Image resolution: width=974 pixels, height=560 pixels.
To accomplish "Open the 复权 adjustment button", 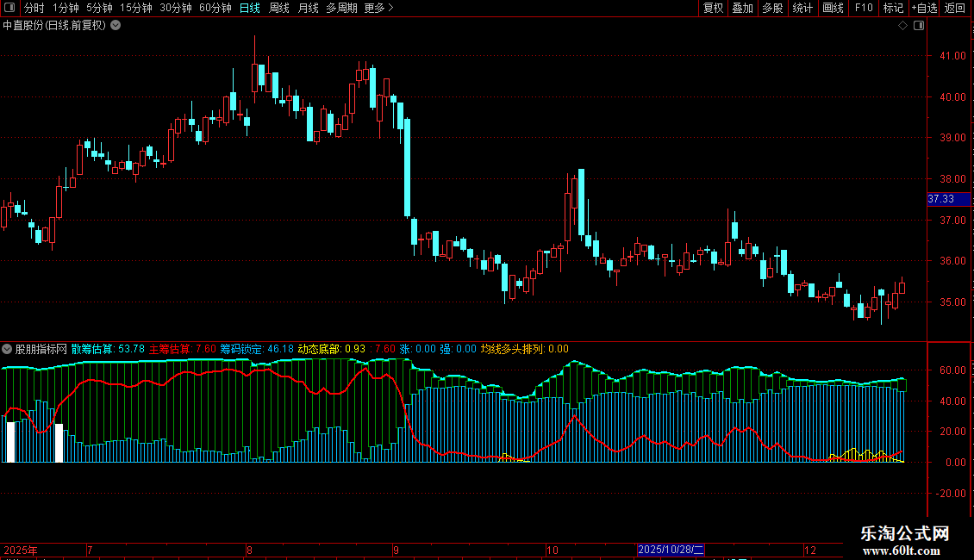I will 713,8.
